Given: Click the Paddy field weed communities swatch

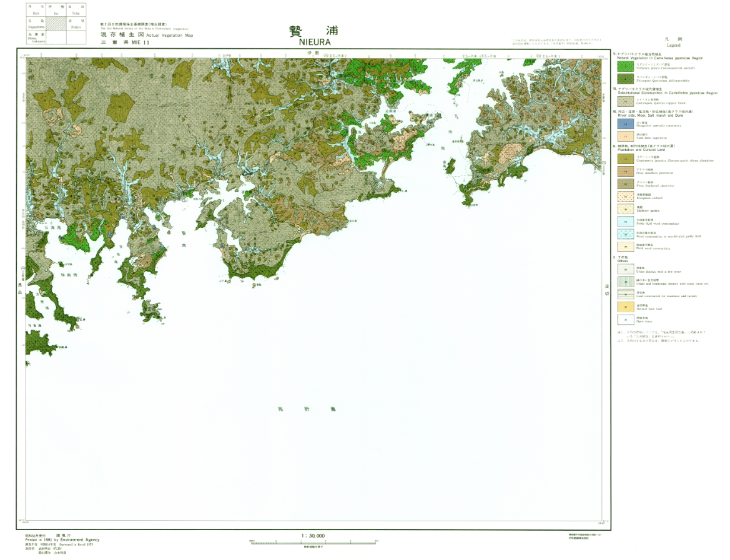Looking at the screenshot, I should 625,222.
